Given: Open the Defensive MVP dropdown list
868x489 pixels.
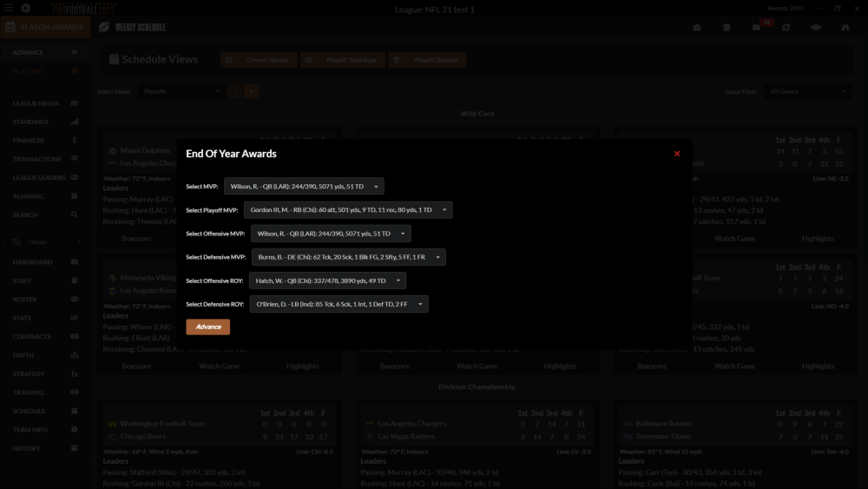Looking at the screenshot, I should click(348, 257).
